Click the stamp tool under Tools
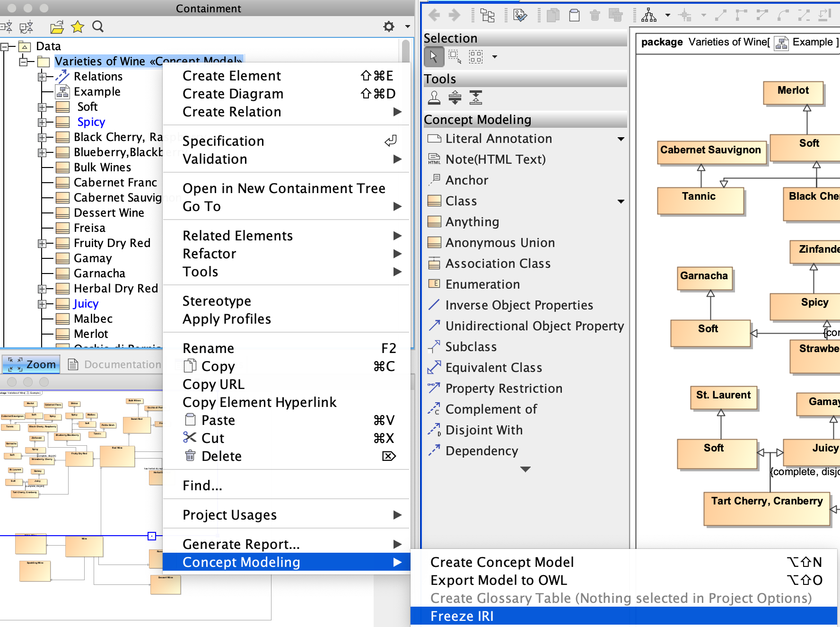The width and height of the screenshot is (840, 627). [434, 97]
